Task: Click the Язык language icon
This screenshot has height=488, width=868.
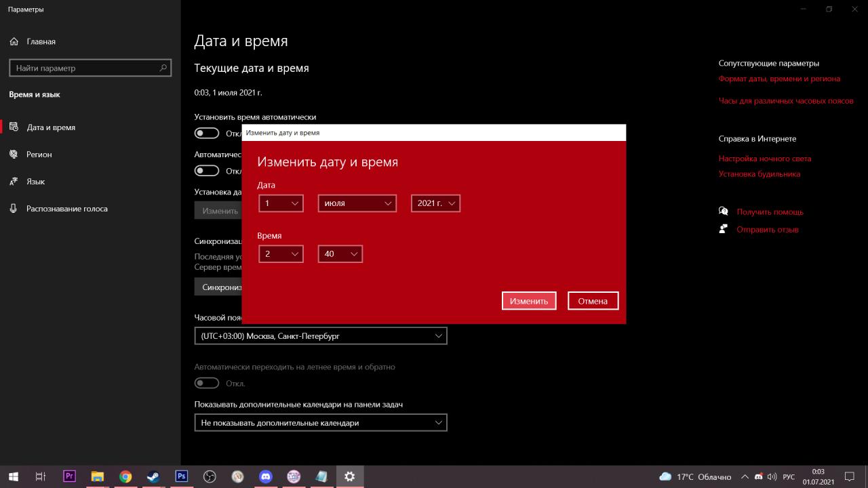Action: (14, 182)
